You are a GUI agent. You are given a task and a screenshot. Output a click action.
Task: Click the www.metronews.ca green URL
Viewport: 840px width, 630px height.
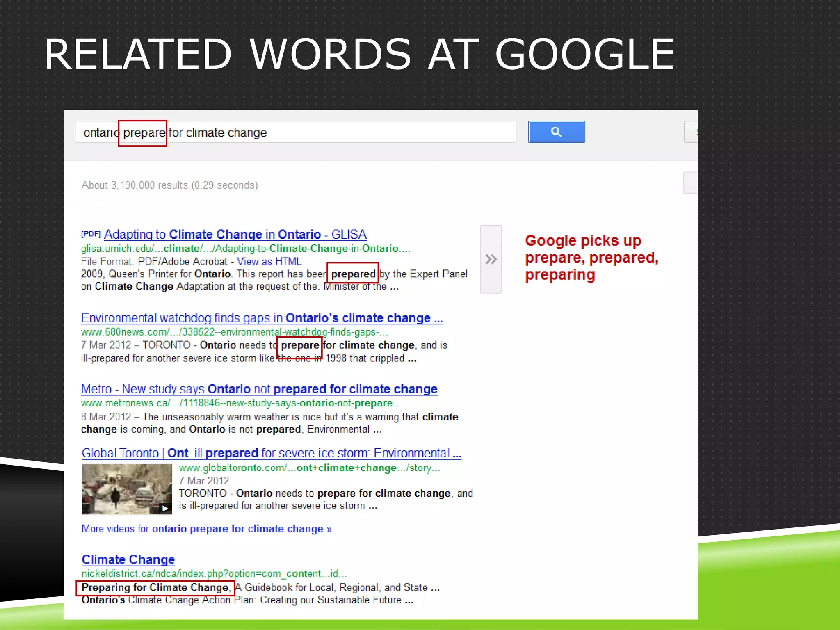241,403
